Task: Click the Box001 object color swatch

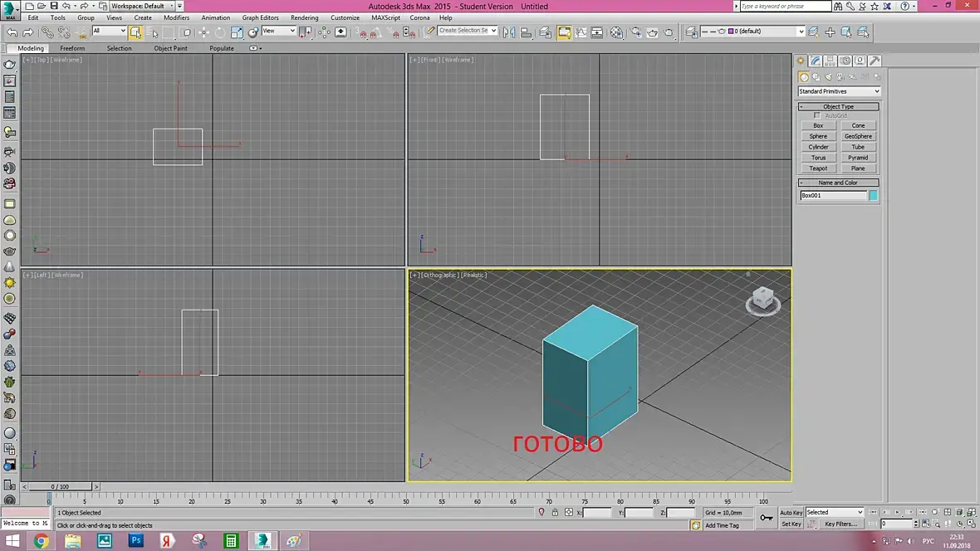Action: click(x=873, y=196)
